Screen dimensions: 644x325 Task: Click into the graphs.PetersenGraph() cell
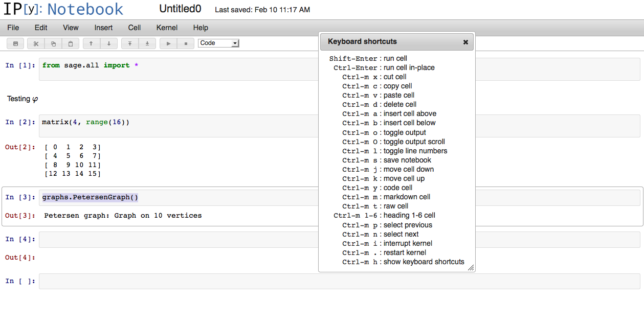click(339, 197)
